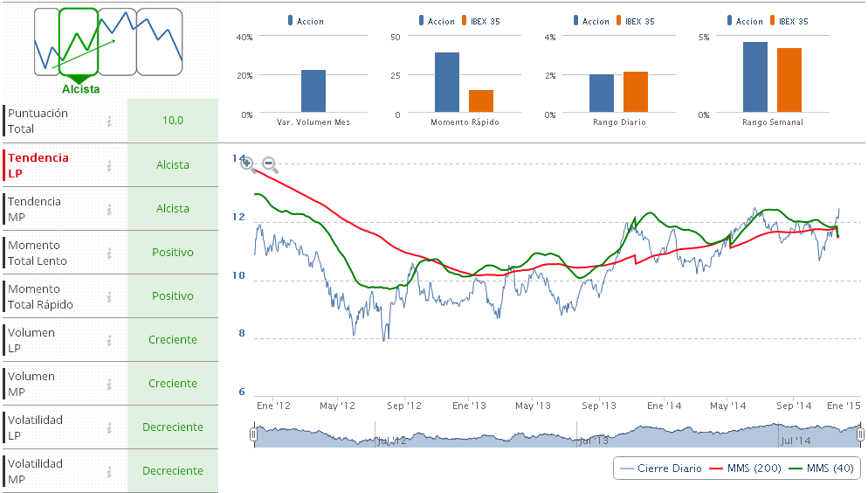Click the highlighted Alcista trend thumbnail
868x493 pixels.
(x=79, y=42)
